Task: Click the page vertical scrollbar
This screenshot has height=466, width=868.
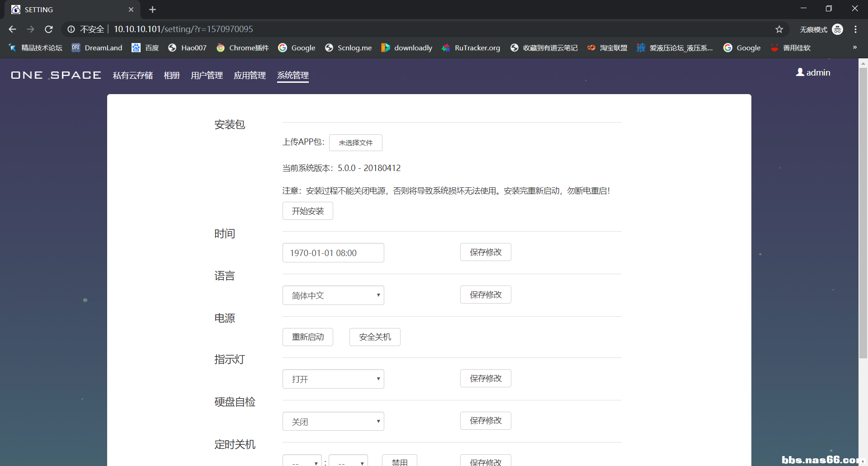Action: [x=863, y=213]
